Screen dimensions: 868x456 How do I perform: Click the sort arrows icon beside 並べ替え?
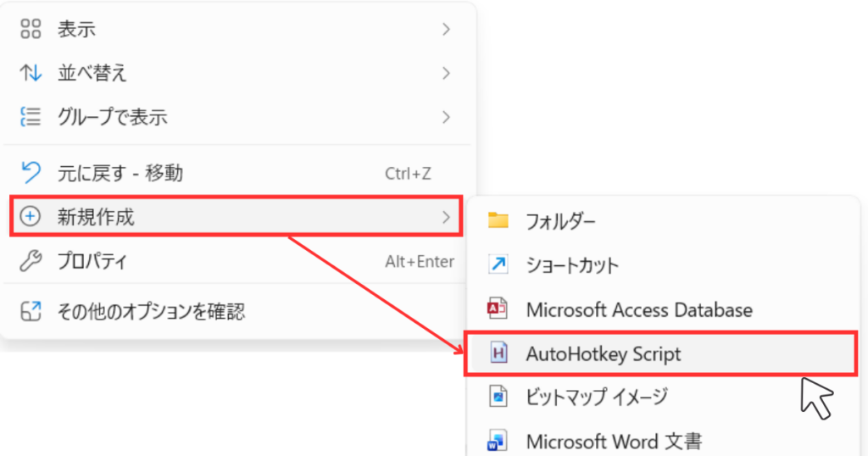point(31,73)
